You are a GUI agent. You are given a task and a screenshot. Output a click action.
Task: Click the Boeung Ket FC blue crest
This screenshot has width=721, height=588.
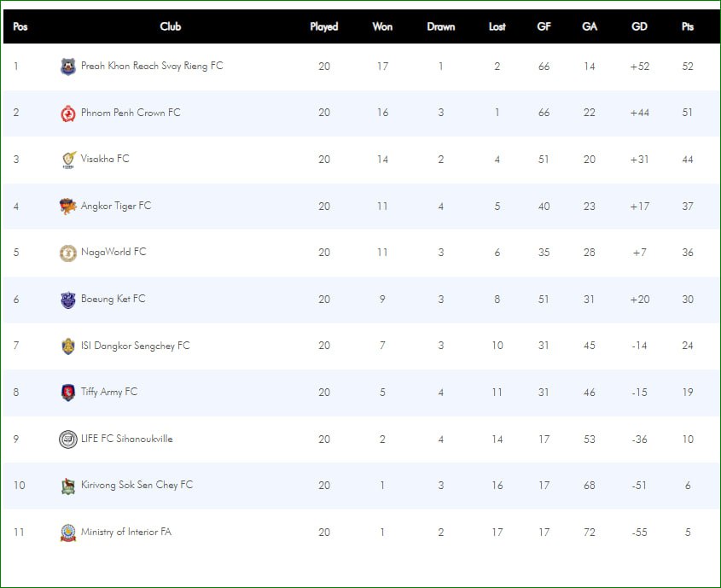pyautogui.click(x=68, y=300)
